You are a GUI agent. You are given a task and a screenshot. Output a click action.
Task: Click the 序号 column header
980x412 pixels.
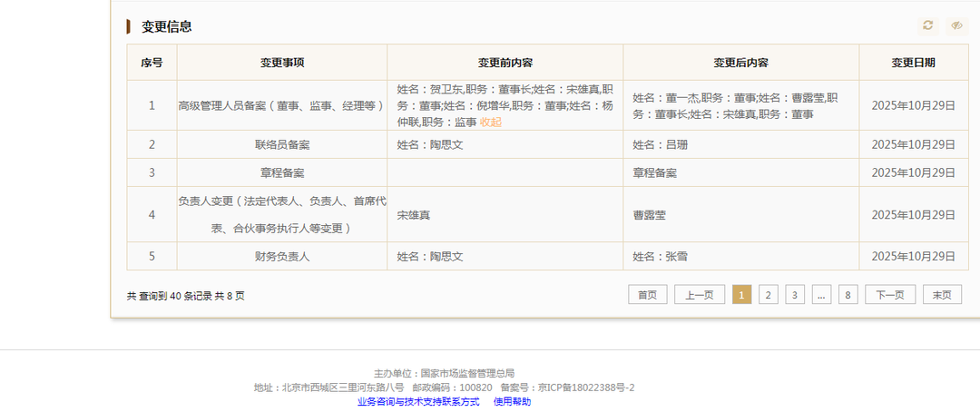pyautogui.click(x=152, y=63)
